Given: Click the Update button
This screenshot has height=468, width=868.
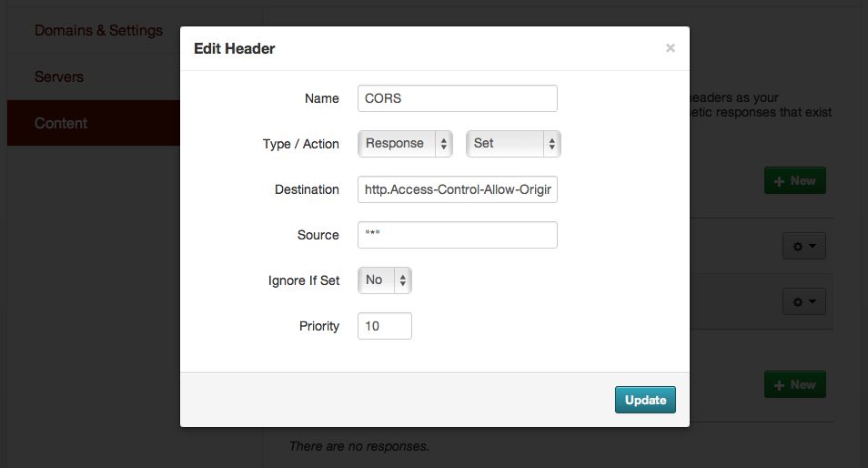Looking at the screenshot, I should tap(645, 400).
